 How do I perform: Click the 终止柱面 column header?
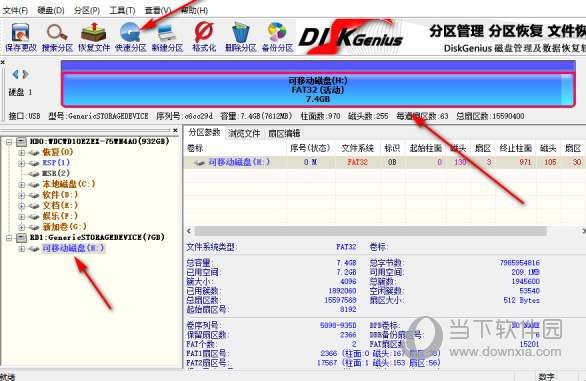(515, 148)
